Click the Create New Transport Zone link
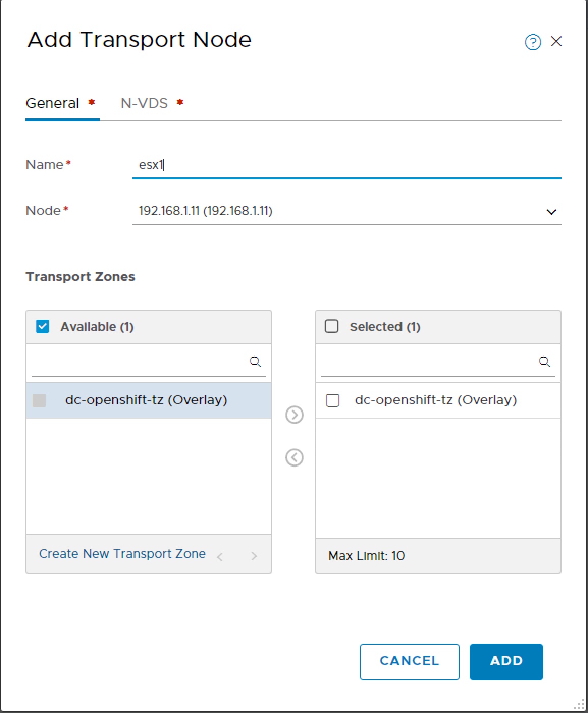 (x=122, y=554)
